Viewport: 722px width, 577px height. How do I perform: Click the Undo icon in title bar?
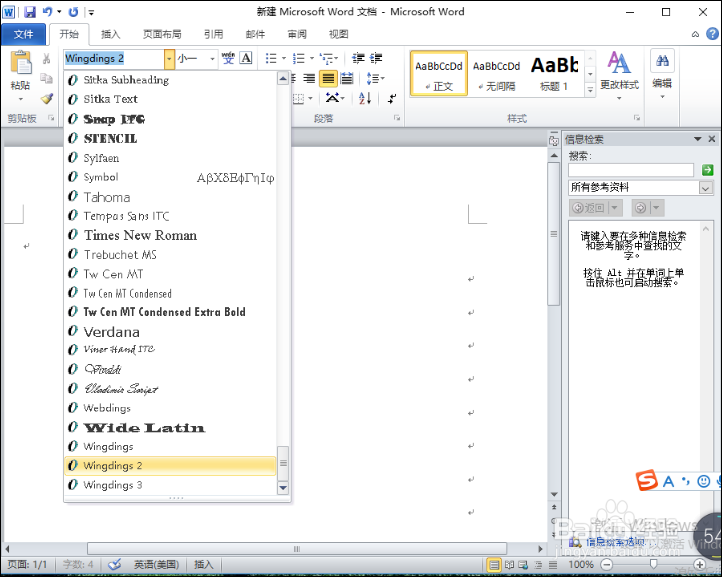[47, 12]
